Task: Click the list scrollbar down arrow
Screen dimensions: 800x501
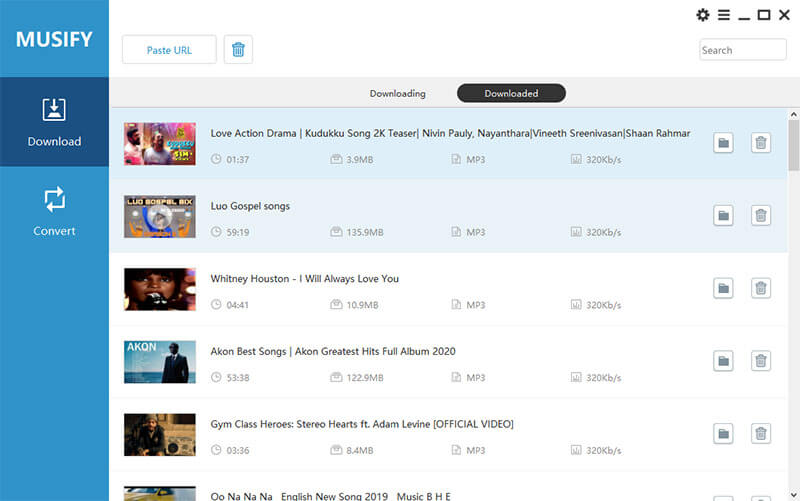Action: click(x=793, y=495)
